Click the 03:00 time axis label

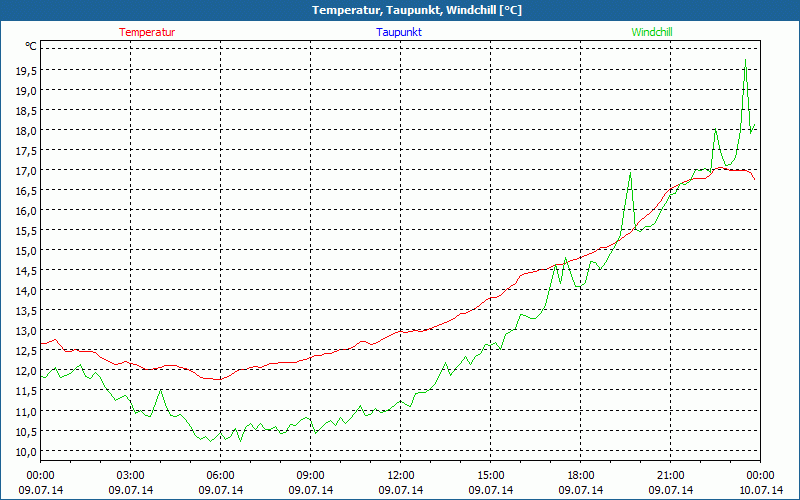tap(131, 476)
